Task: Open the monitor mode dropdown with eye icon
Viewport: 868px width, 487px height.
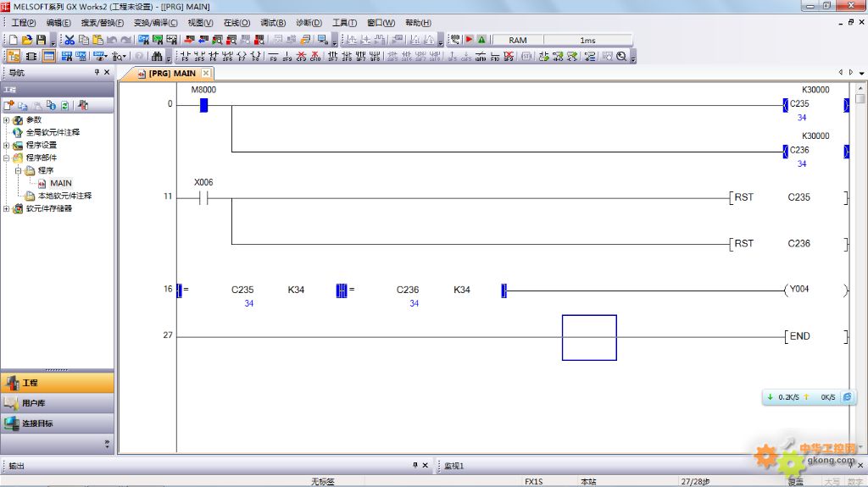Action: (100, 57)
